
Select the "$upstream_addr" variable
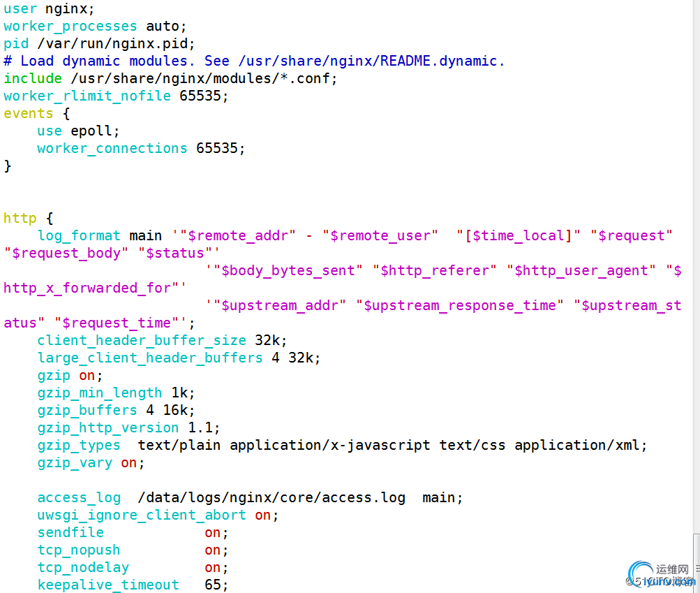(279, 305)
